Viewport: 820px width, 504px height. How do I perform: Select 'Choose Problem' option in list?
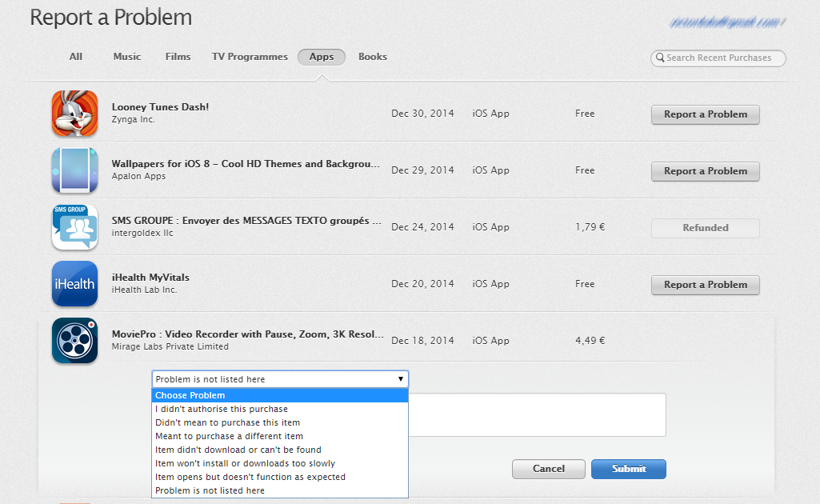point(280,395)
